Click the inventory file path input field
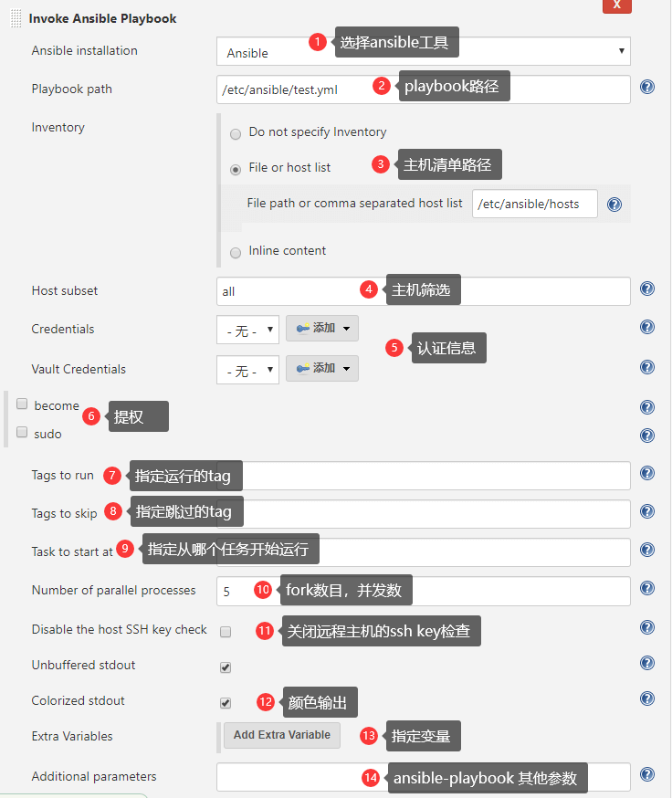 pyautogui.click(x=534, y=204)
